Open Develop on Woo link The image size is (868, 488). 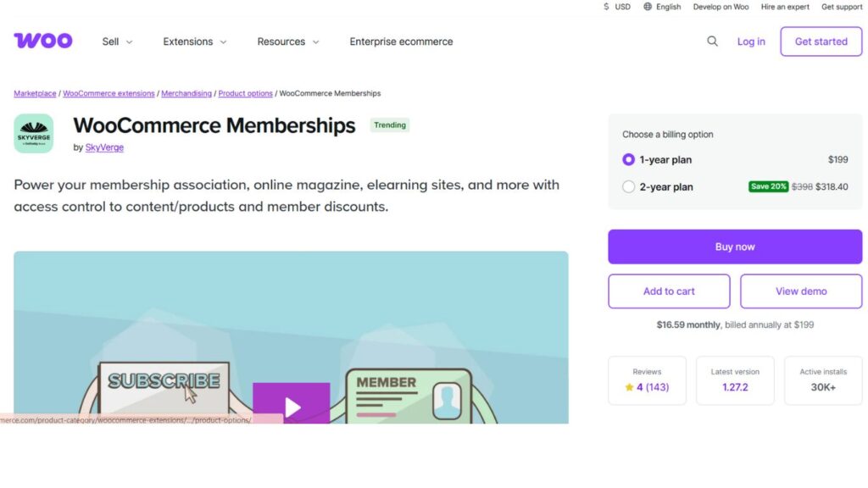(x=721, y=7)
